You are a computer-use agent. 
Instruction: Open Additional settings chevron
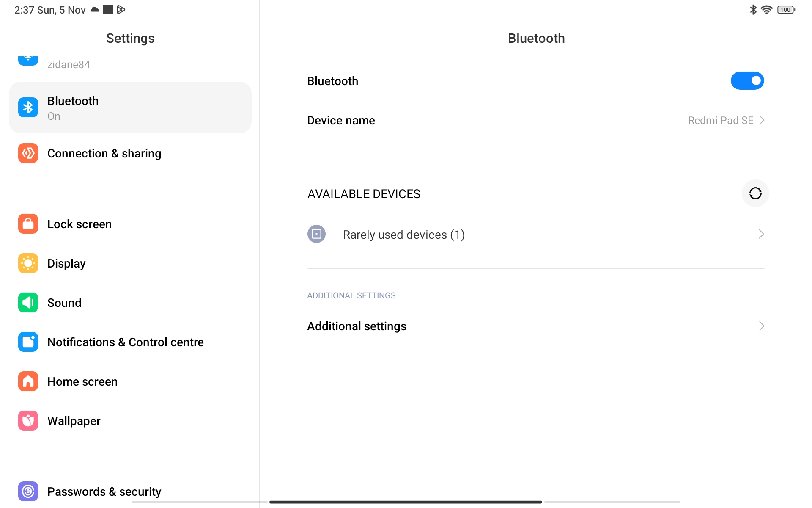tap(761, 326)
